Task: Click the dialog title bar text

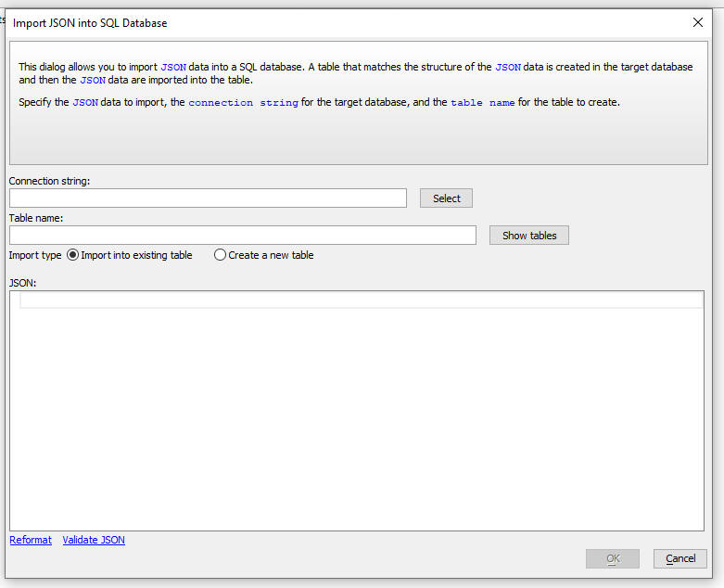Action: (x=90, y=22)
